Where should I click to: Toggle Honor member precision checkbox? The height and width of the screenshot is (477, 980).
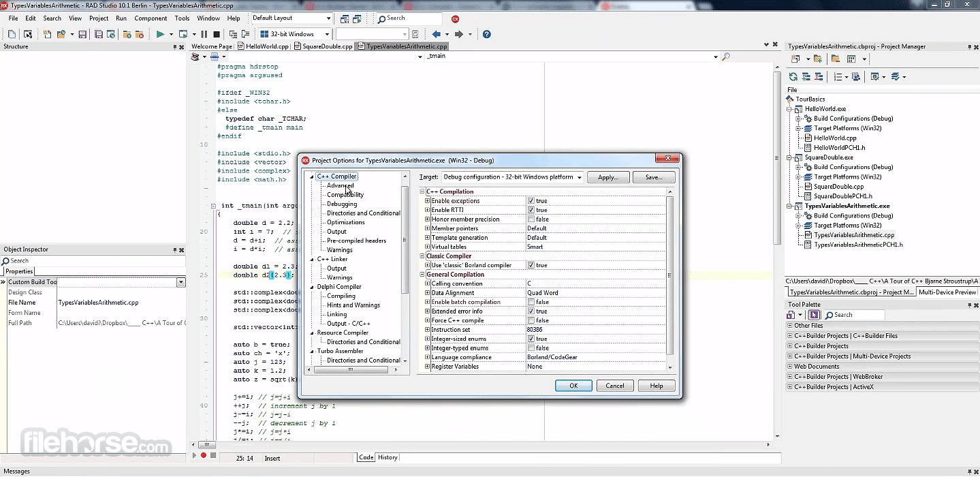(531, 219)
